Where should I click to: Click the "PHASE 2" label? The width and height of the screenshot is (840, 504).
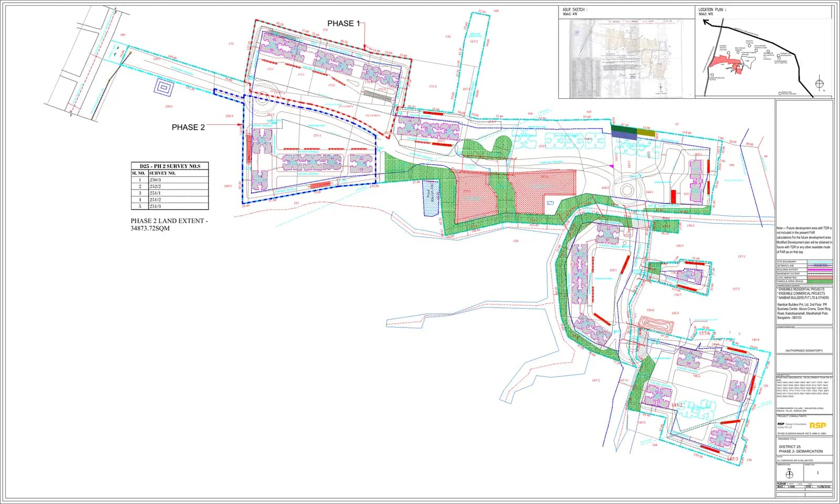(188, 127)
